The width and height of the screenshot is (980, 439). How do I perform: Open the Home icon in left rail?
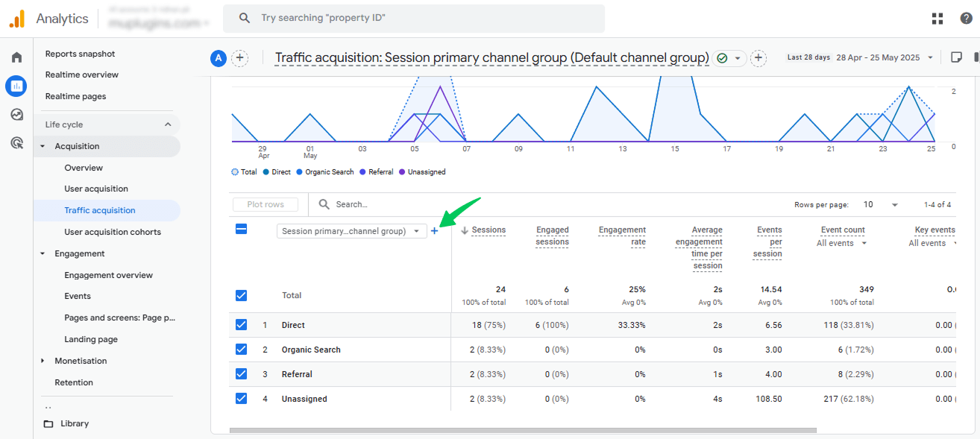pyautogui.click(x=16, y=57)
